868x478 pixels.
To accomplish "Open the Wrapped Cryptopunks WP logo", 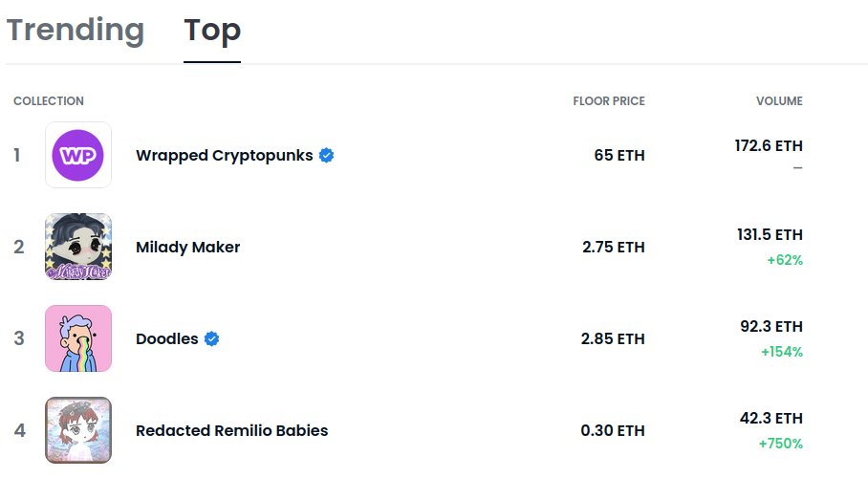I will [78, 155].
